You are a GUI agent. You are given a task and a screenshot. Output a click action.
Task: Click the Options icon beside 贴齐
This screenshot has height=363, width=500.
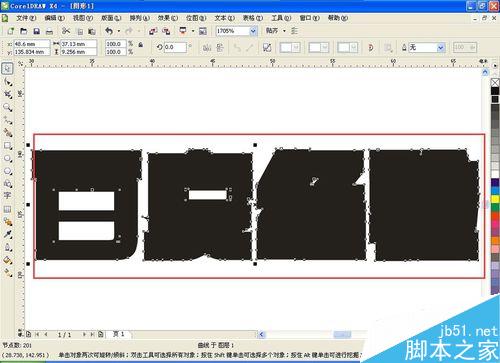[x=294, y=31]
